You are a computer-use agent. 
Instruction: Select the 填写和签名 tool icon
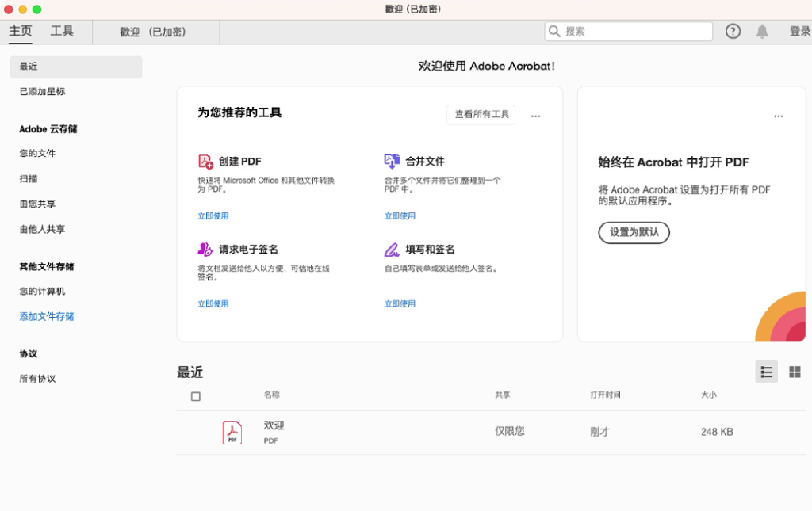[391, 249]
